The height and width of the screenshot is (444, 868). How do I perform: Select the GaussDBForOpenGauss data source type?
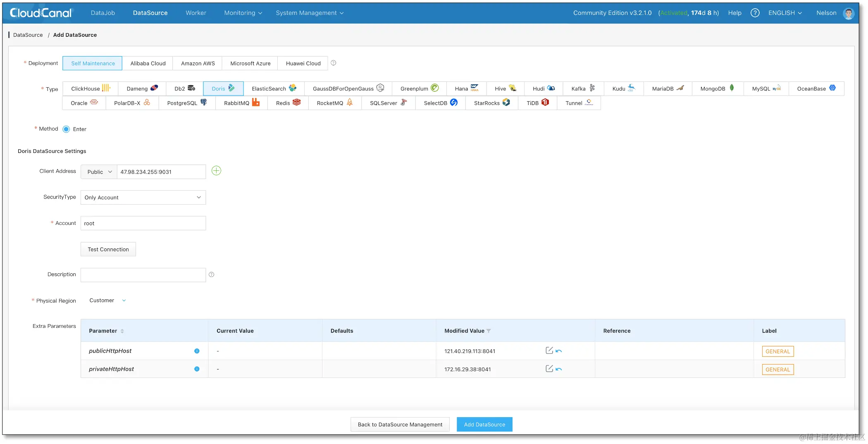(x=348, y=88)
